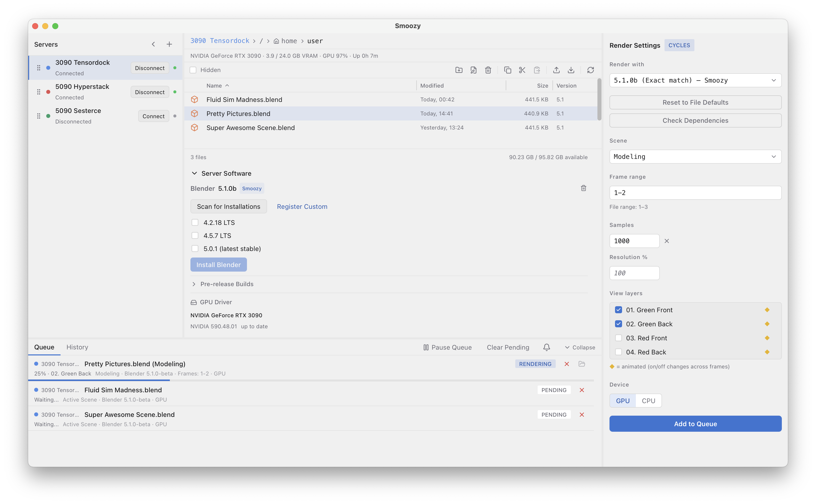Click the drag handle for 3090 Tensordock

pos(39,68)
